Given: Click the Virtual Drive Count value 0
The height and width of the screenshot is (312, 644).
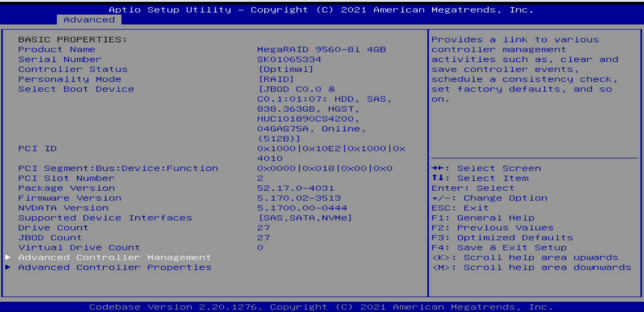Looking at the screenshot, I should [260, 248].
